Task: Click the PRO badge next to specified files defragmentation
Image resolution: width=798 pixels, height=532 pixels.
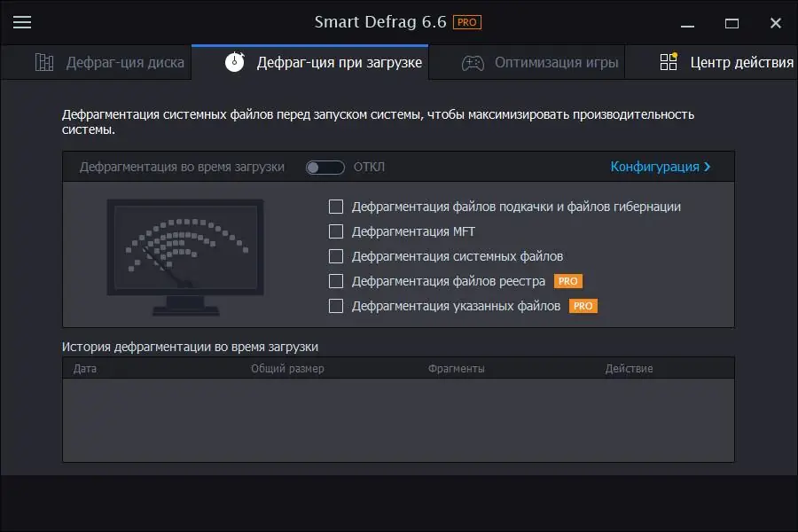Action: click(584, 306)
